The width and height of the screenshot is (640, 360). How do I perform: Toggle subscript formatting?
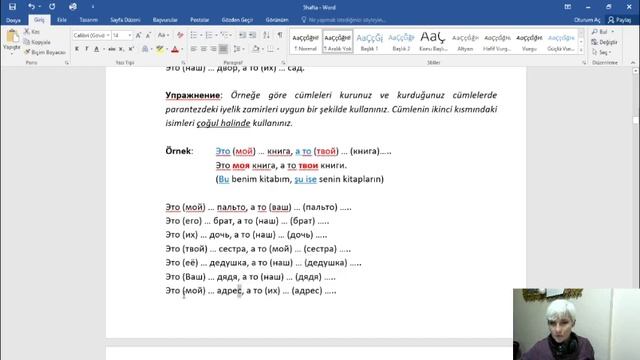[x=121, y=49]
